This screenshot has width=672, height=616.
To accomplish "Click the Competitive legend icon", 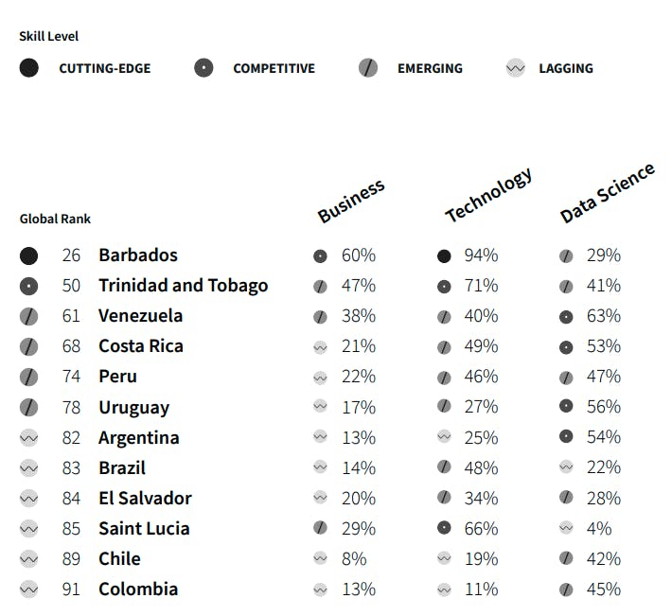I will (x=203, y=68).
